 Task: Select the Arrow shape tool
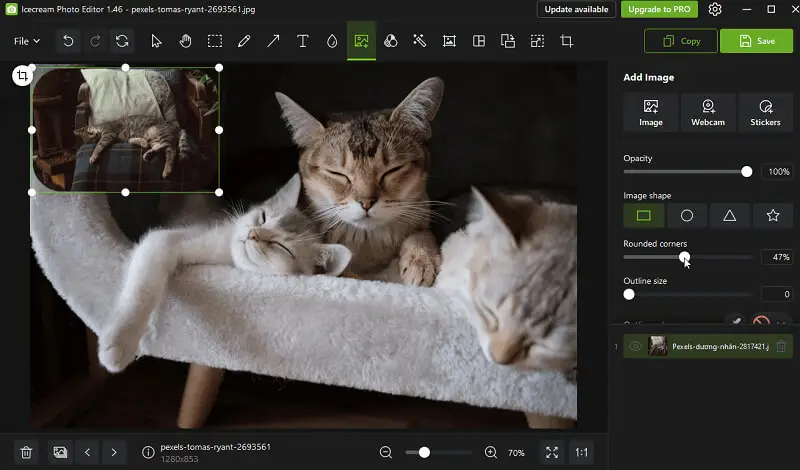(273, 41)
